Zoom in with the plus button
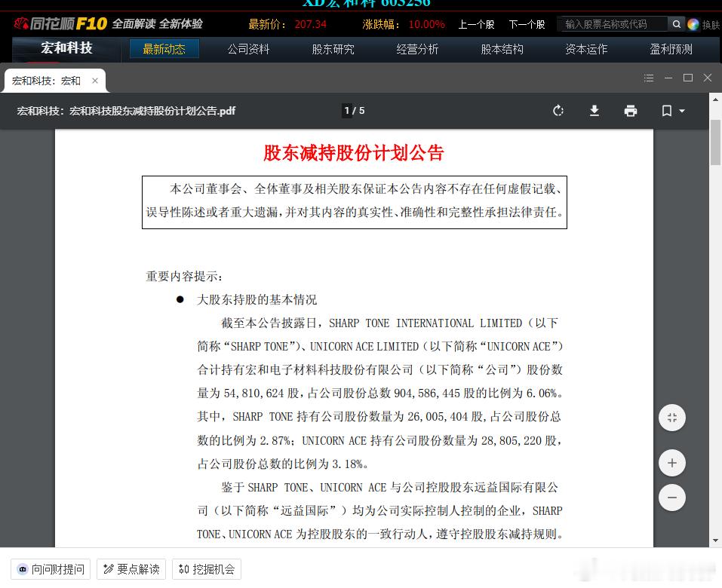This screenshot has width=722, height=588. pos(671,463)
